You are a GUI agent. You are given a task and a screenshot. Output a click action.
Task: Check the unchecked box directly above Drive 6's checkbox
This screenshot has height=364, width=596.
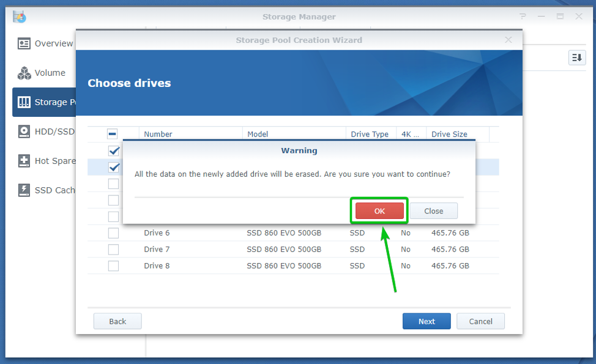[x=113, y=217]
